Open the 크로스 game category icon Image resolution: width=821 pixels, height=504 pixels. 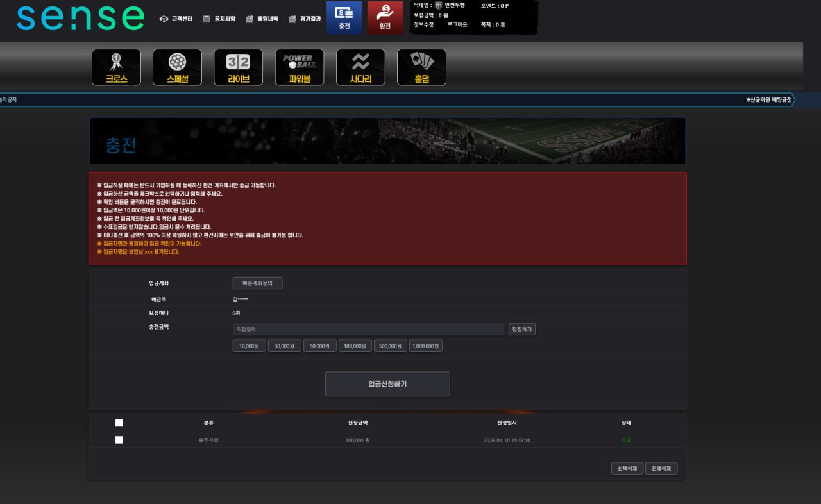(116, 67)
